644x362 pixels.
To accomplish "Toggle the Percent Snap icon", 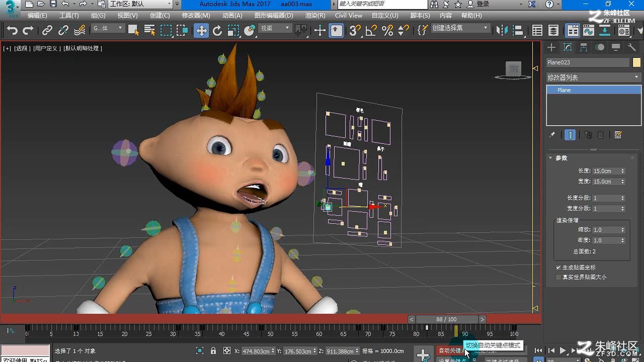I will pos(387,31).
